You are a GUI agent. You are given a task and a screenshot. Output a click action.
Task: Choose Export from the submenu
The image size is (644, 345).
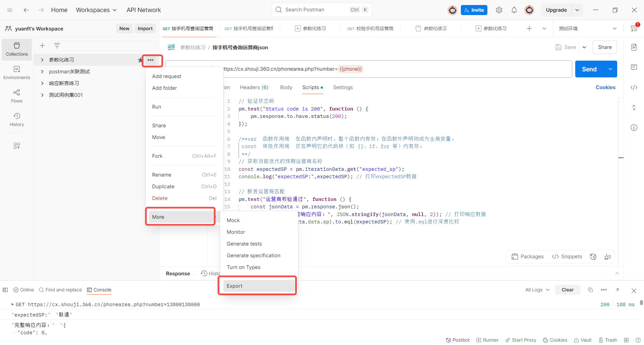259,286
